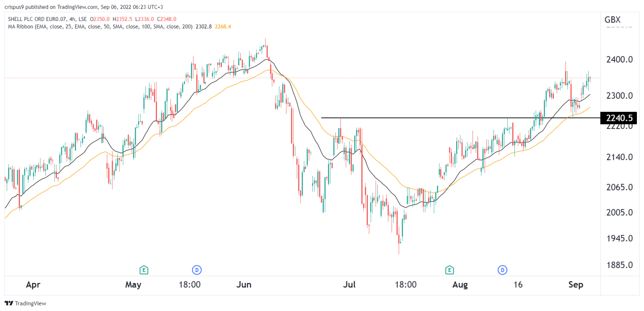Open the MA Ribbon indicator legend

click(x=100, y=26)
